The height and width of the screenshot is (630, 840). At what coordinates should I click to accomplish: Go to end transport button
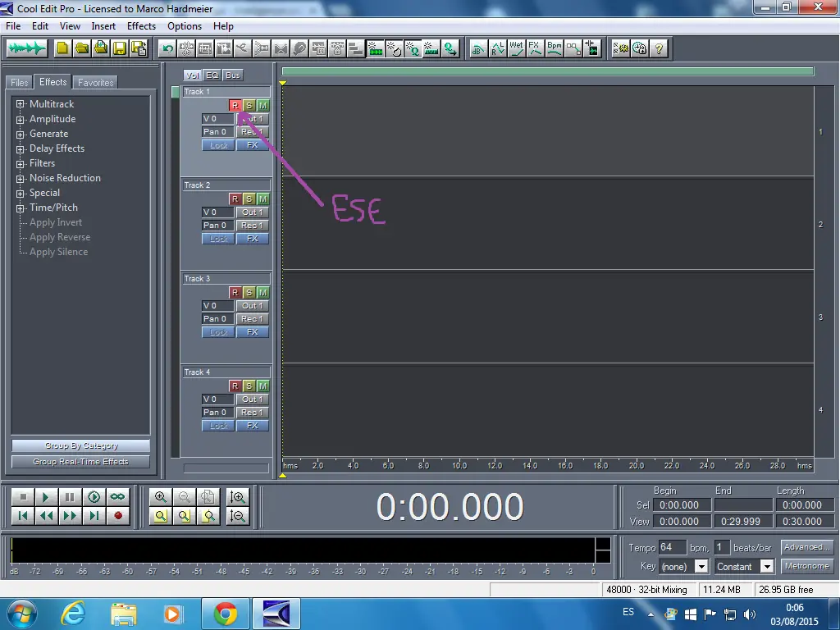click(x=94, y=516)
